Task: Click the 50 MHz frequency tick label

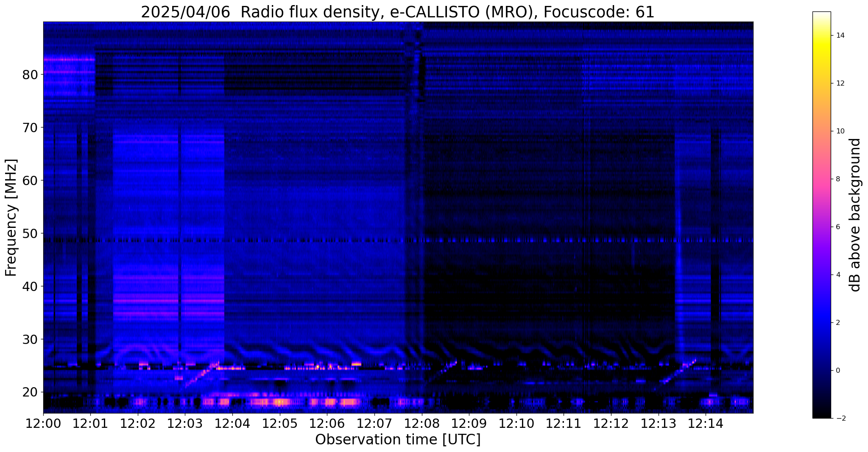Action: tap(30, 233)
